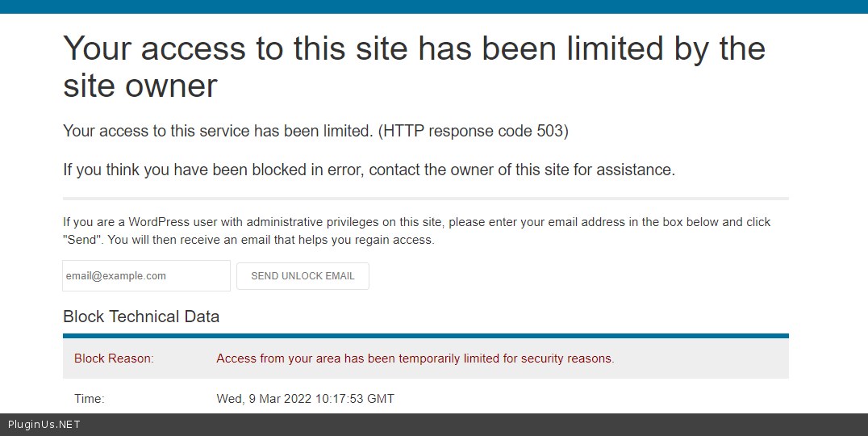Click 'You will then receive an email' sentence
The image size is (868, 436).
click(271, 240)
